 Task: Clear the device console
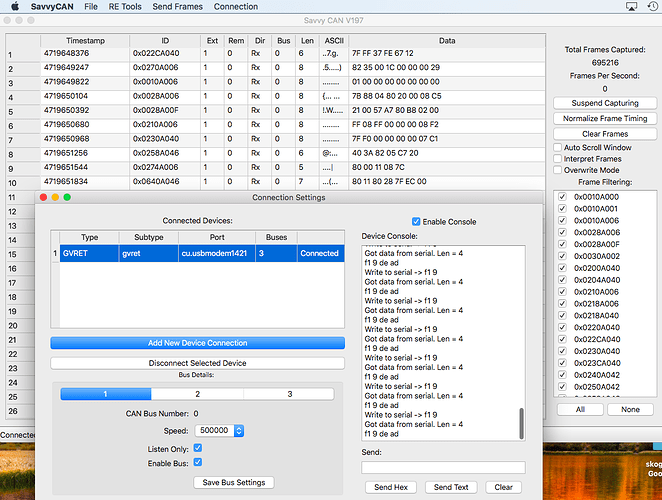tap(503, 487)
